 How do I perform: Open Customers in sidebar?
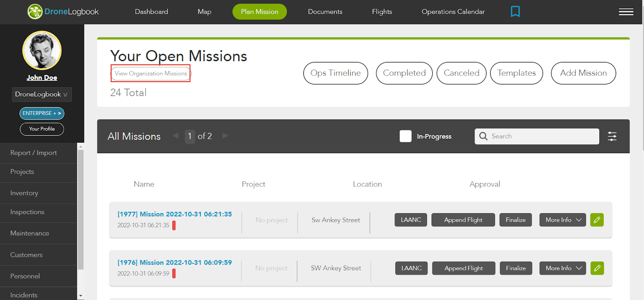tap(39, 255)
